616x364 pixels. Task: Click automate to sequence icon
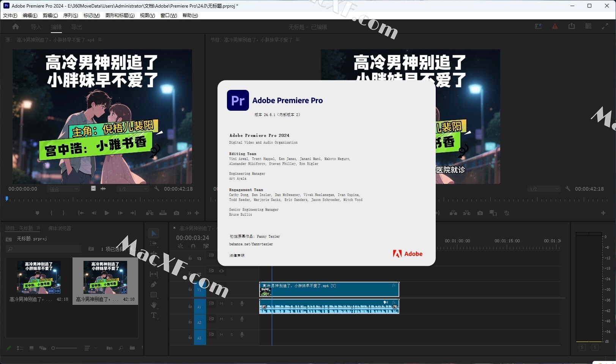coord(109,348)
